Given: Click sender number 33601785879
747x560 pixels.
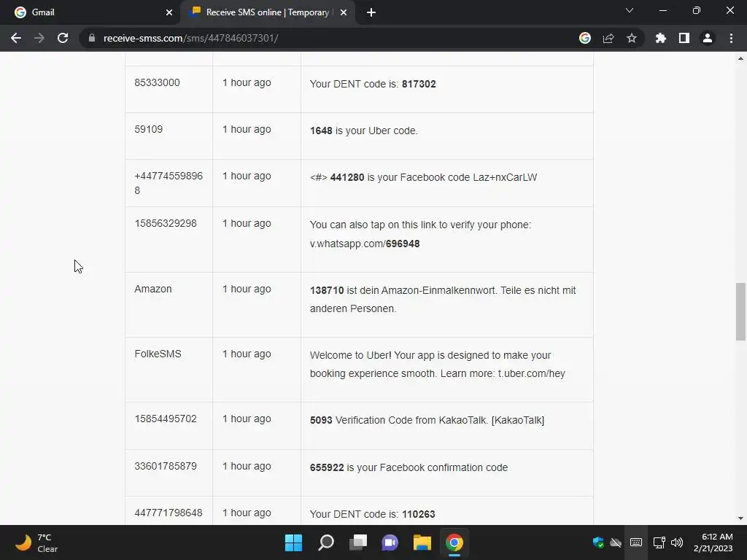Looking at the screenshot, I should [x=166, y=466].
